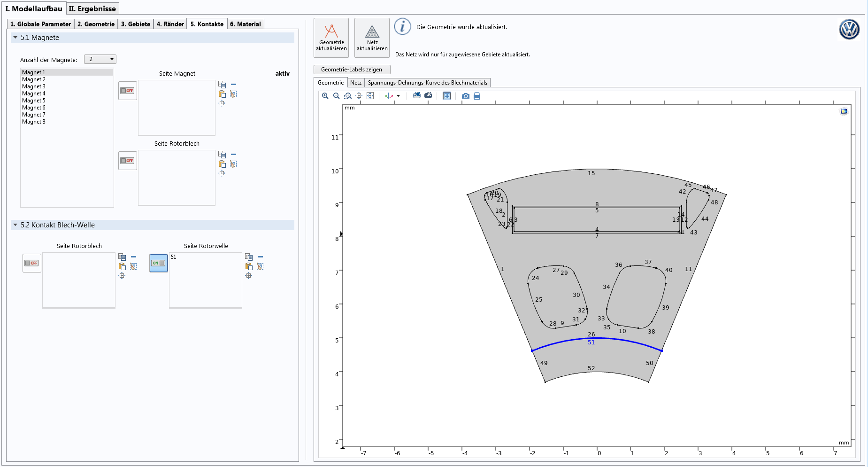The image size is (868, 467).
Task: Toggle the Seite Magnet selection switch on
Action: 127,91
